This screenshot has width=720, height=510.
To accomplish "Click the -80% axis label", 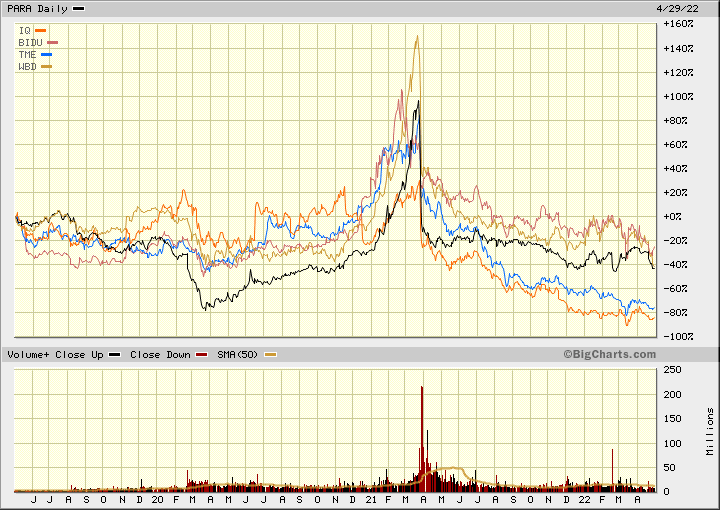I will [x=675, y=313].
